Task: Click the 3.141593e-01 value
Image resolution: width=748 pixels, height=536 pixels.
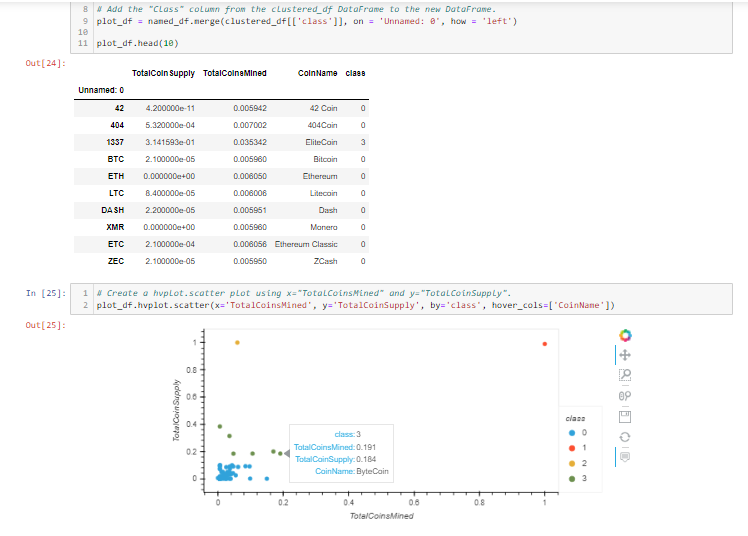Action: 170,142
